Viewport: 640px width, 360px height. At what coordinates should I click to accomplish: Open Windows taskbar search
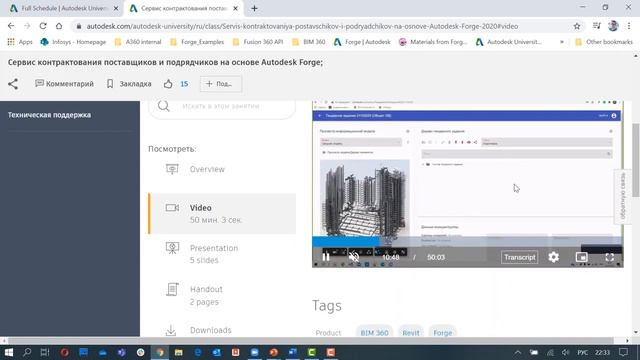point(27,352)
